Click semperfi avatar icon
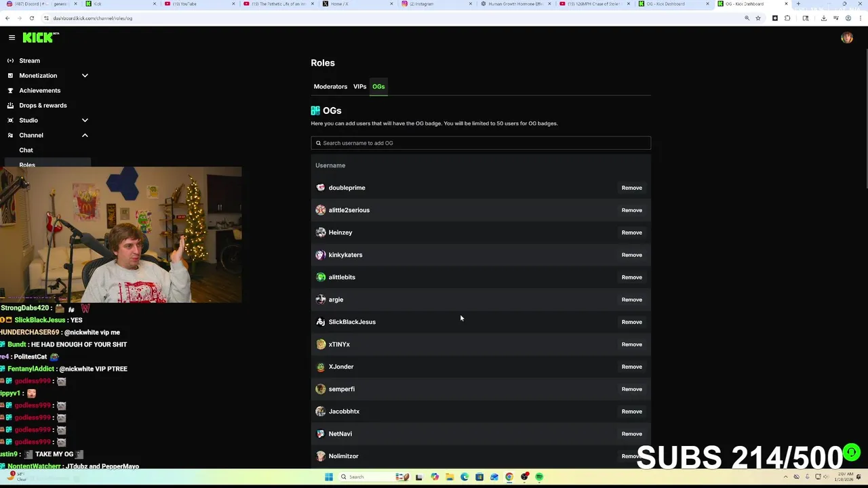Screen dimensions: 868x488 [x=321, y=389]
